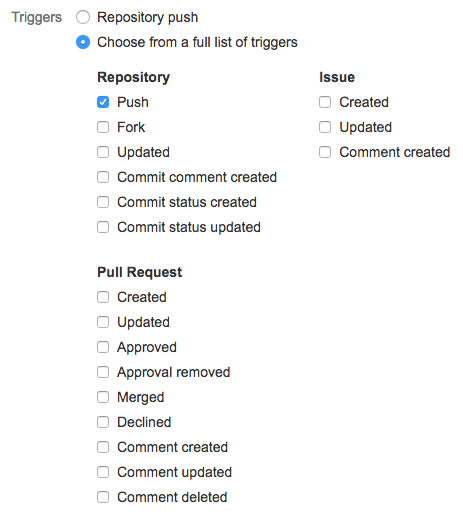Enable Commit status updated trigger
The height and width of the screenshot is (521, 463).
[103, 227]
